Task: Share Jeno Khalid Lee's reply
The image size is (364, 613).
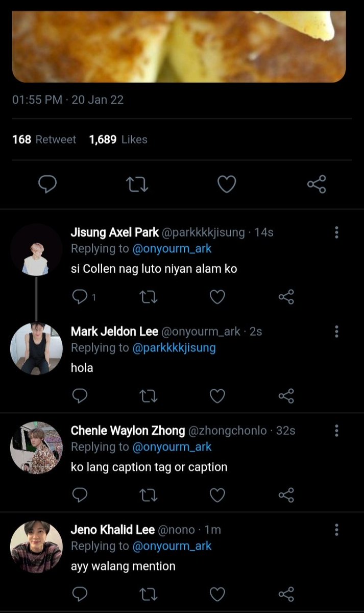Action: click(286, 594)
